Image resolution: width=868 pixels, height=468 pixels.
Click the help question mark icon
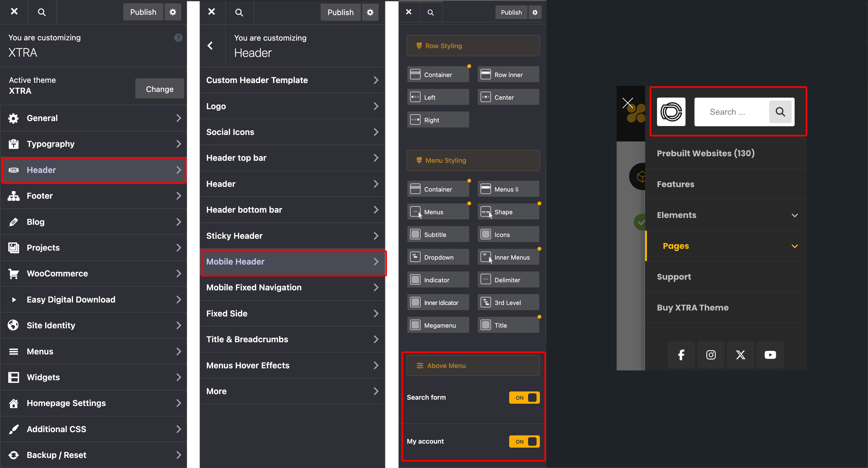coord(178,38)
